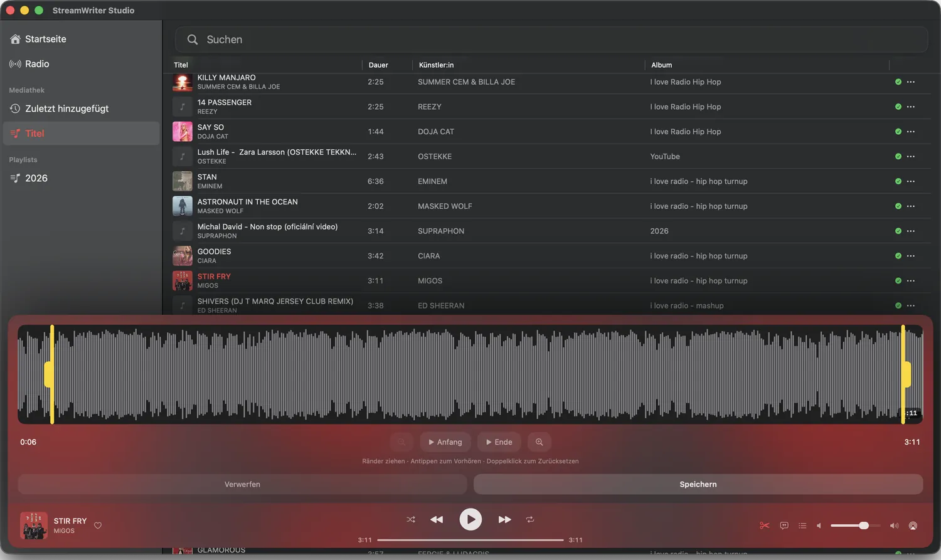The height and width of the screenshot is (560, 941).
Task: Sort by the Dauer column header
Action: click(x=378, y=65)
